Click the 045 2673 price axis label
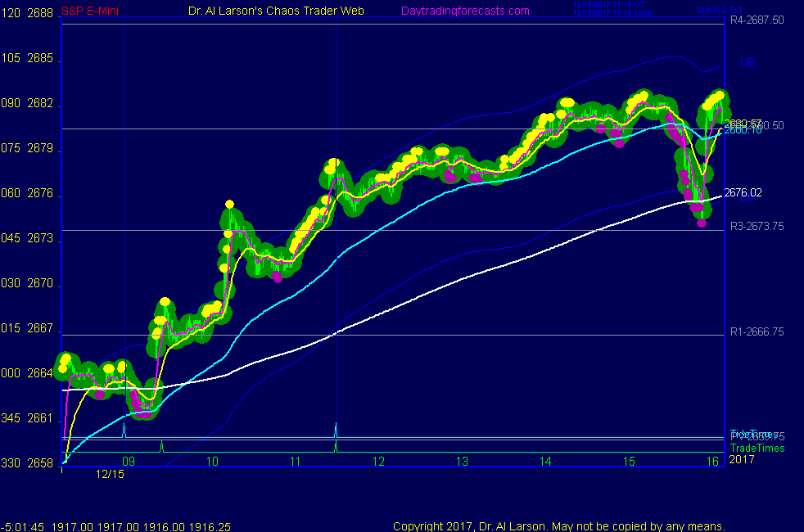This screenshot has height=532, width=804. [x=27, y=238]
